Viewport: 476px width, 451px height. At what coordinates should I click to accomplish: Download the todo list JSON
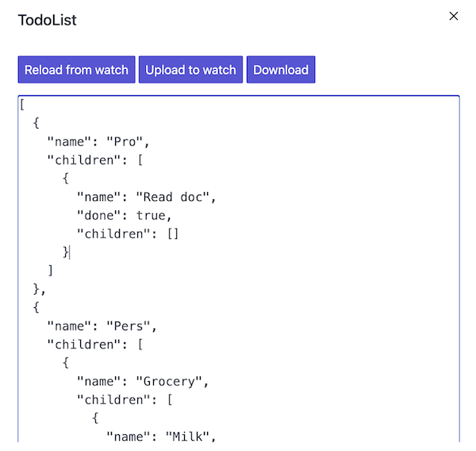pyautogui.click(x=281, y=70)
